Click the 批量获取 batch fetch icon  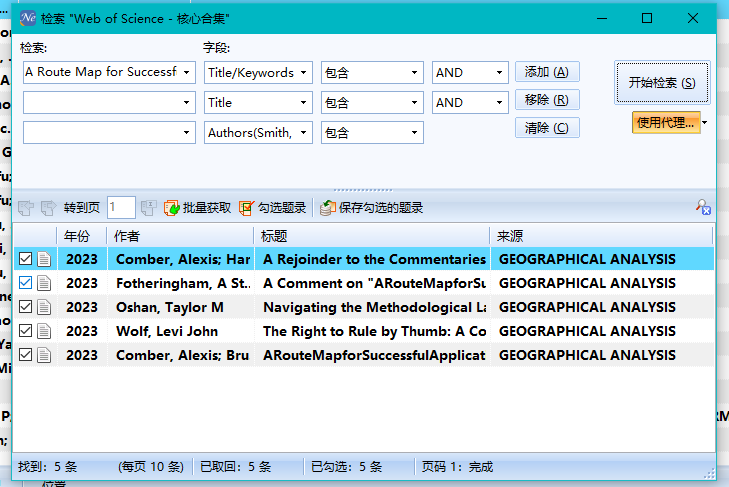(172, 207)
